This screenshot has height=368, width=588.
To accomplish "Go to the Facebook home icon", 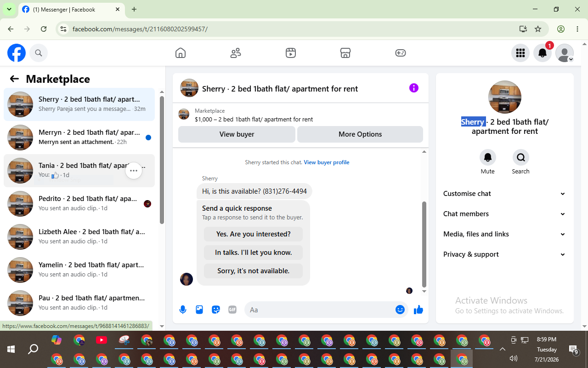I will tap(181, 53).
